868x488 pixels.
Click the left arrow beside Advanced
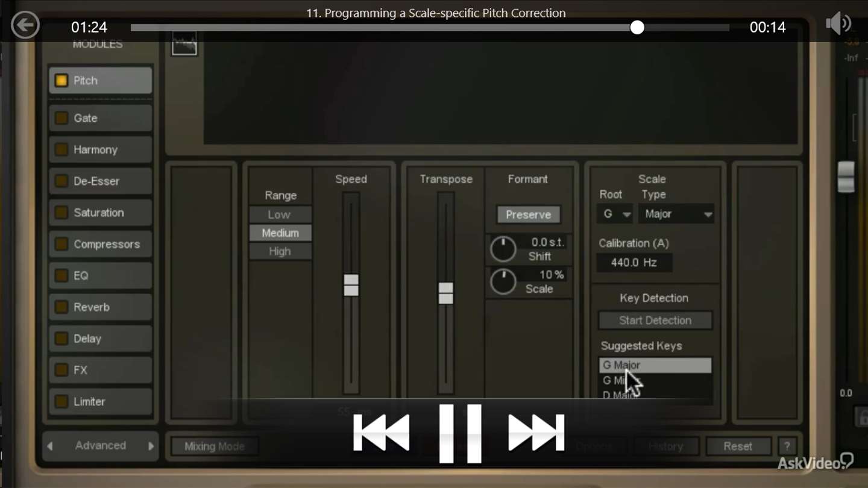point(50,446)
